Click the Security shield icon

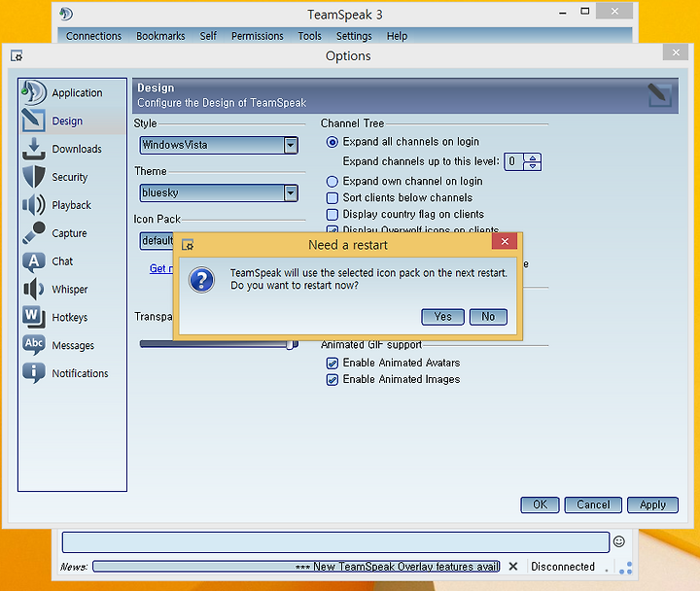34,177
